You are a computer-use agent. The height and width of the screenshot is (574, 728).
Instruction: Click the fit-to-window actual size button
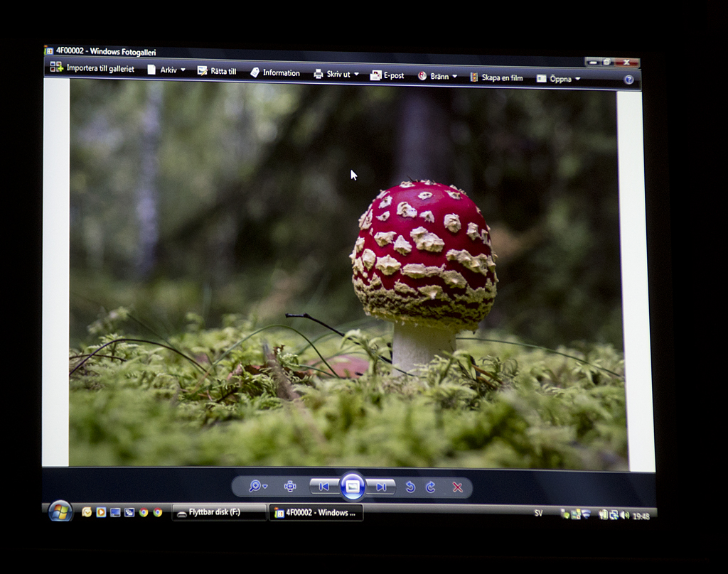tap(290, 487)
